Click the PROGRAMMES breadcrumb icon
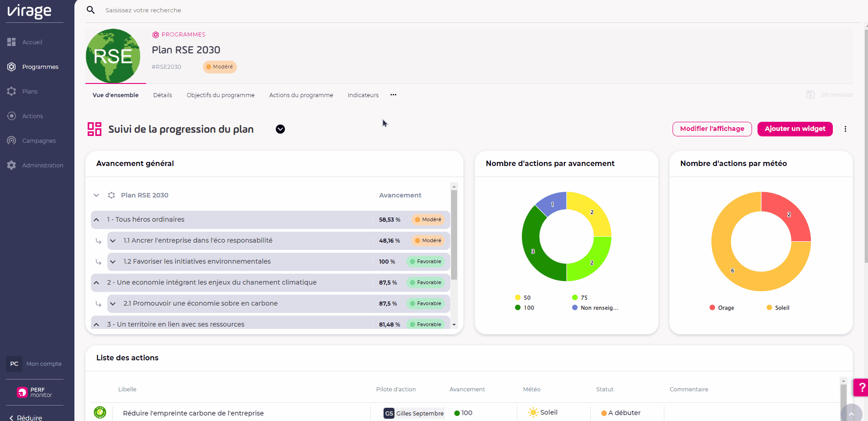This screenshot has width=868, height=421. coord(156,35)
